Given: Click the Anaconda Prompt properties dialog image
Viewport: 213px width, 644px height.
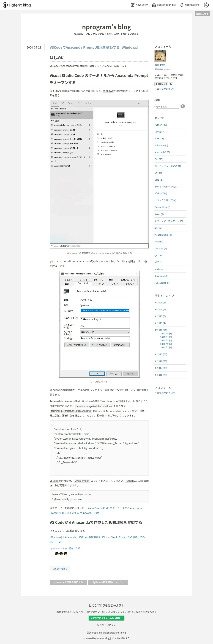Looking at the screenshot, I should click(99, 324).
